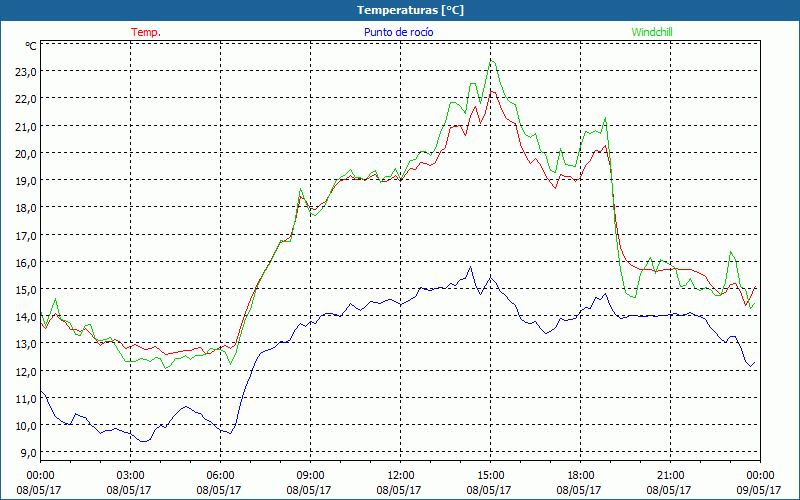
Task: Select the red Temp. legend label
Action: 146,32
